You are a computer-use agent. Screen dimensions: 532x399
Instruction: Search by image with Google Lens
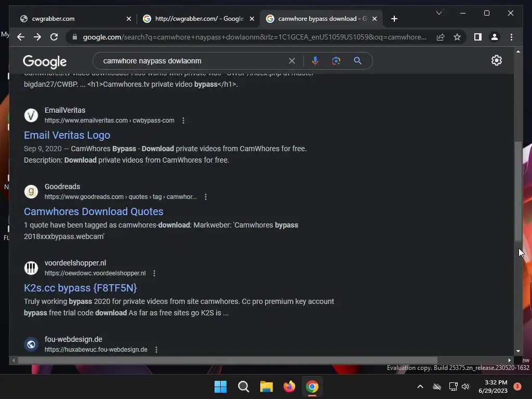336,61
